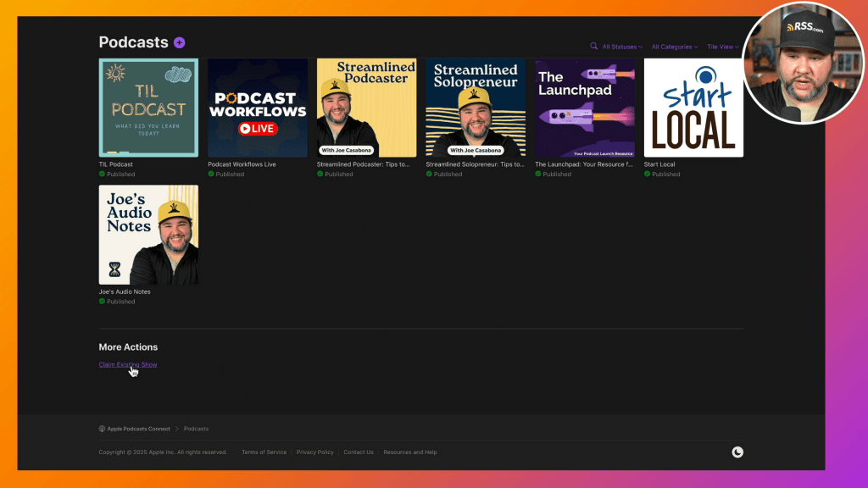Screen dimensions: 868x488
Task: Click the purple add podcast plus icon
Action: coord(179,42)
